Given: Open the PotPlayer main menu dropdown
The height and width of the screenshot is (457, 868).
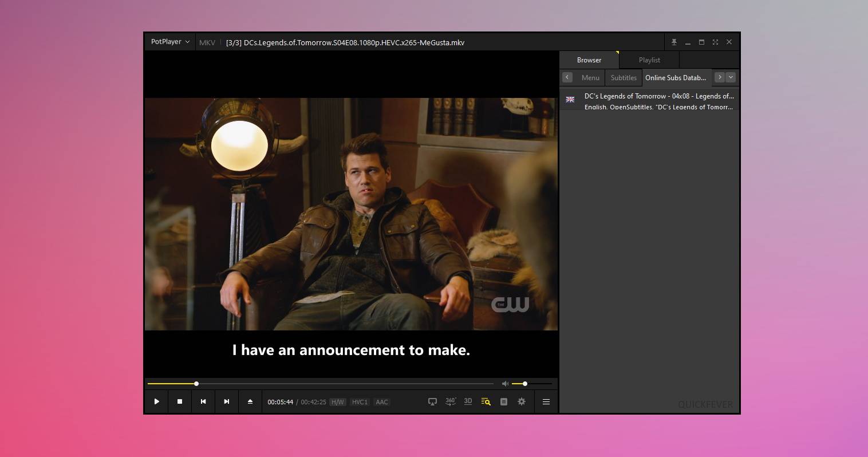Looking at the screenshot, I should 170,42.
